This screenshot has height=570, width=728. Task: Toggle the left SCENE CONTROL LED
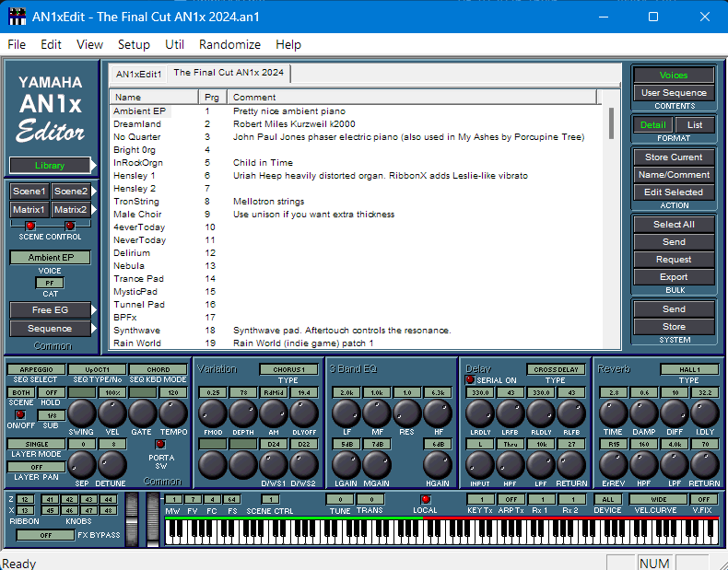point(30,226)
